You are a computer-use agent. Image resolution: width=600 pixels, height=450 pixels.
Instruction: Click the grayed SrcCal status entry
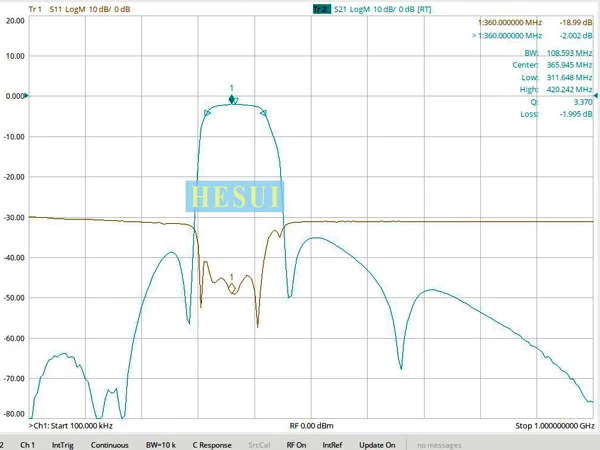[259, 445]
